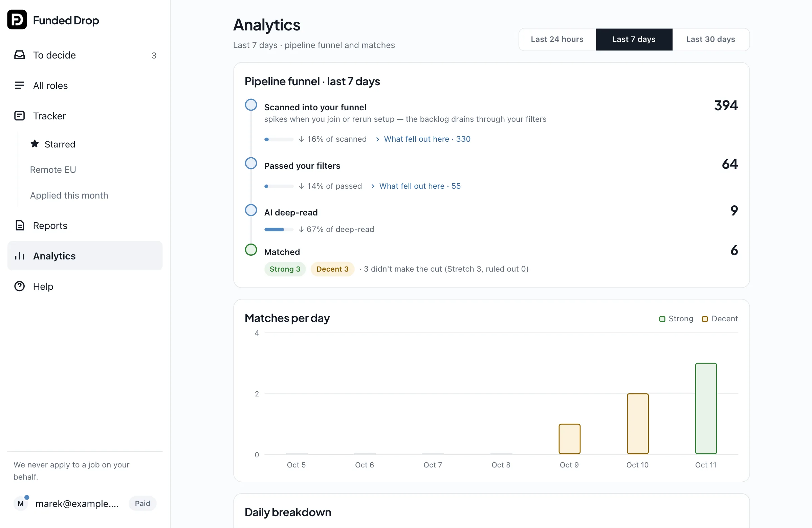Click the Passed your filters circle marker
The image size is (812, 528).
(251, 163)
